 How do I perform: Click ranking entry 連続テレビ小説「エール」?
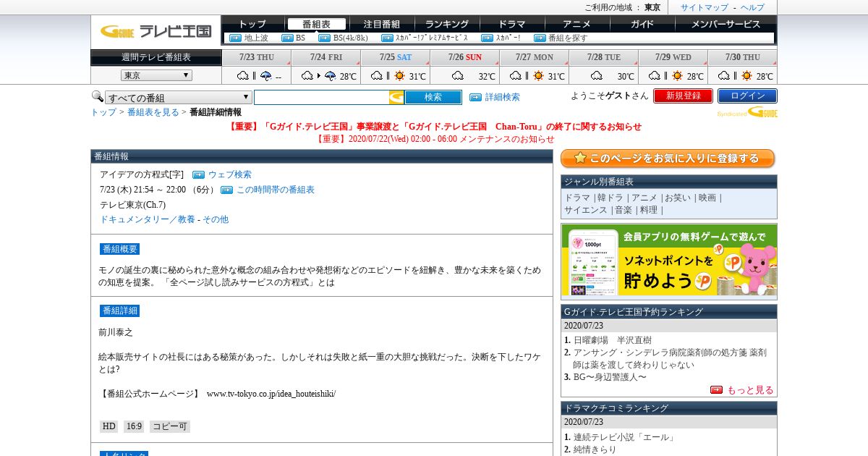tap(624, 437)
